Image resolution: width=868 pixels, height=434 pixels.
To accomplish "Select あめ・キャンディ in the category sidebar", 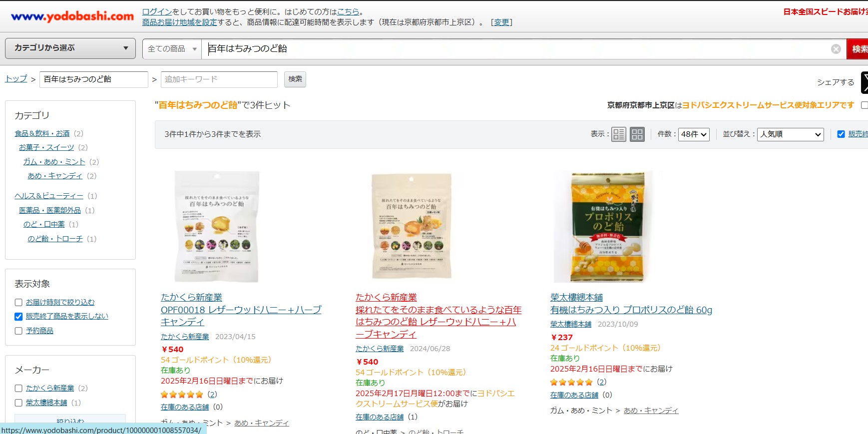I will (55, 176).
